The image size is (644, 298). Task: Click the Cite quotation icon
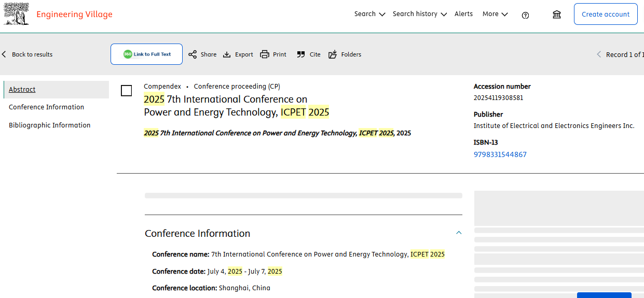tap(301, 54)
